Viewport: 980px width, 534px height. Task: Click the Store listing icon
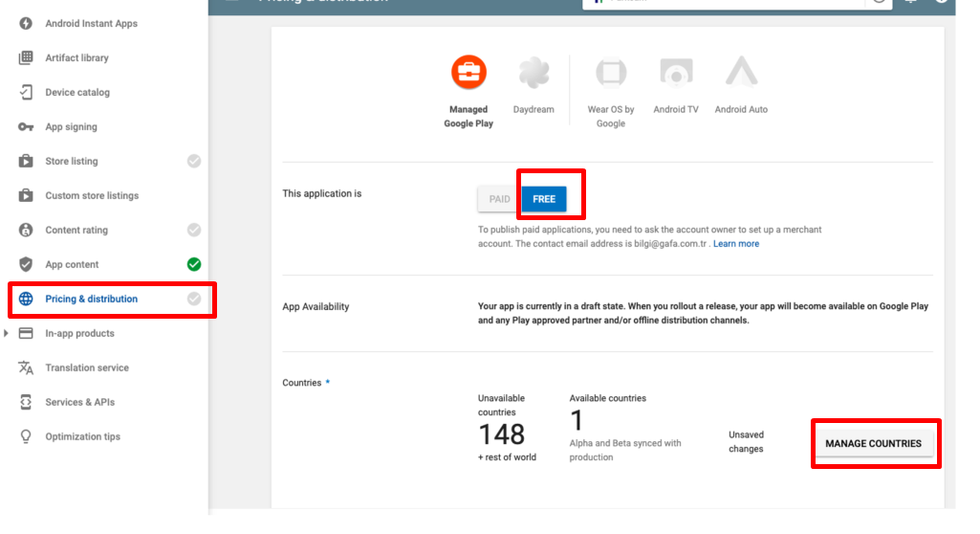(26, 161)
